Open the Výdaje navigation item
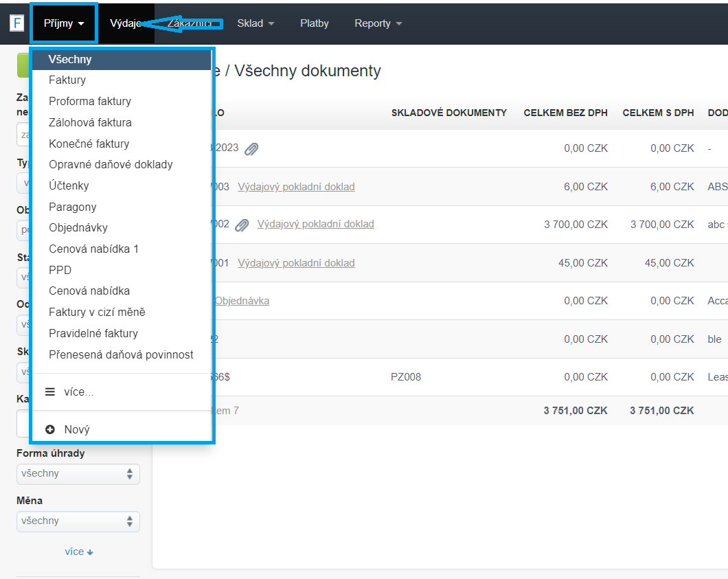 click(x=126, y=23)
